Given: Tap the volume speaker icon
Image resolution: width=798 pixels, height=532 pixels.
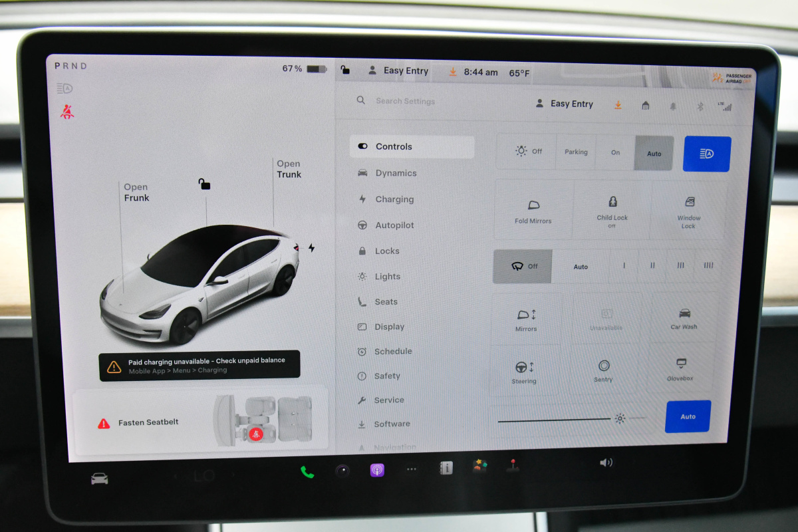Looking at the screenshot, I should (606, 462).
